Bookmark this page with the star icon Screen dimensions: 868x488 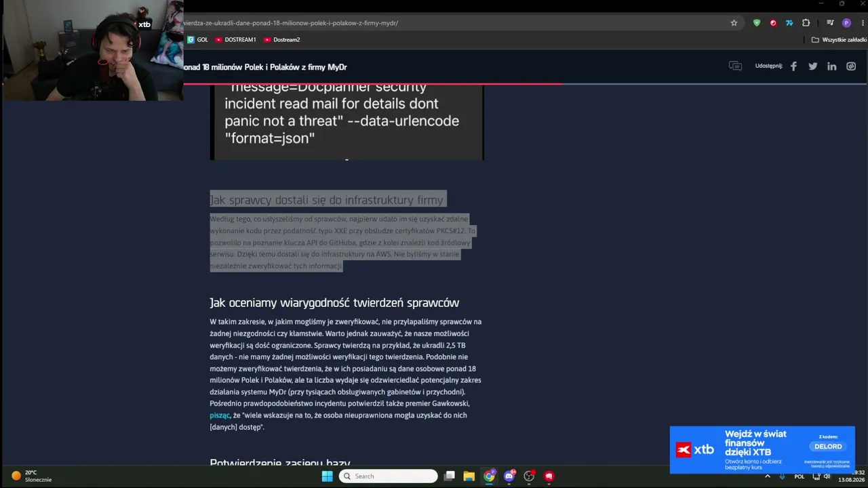734,23
